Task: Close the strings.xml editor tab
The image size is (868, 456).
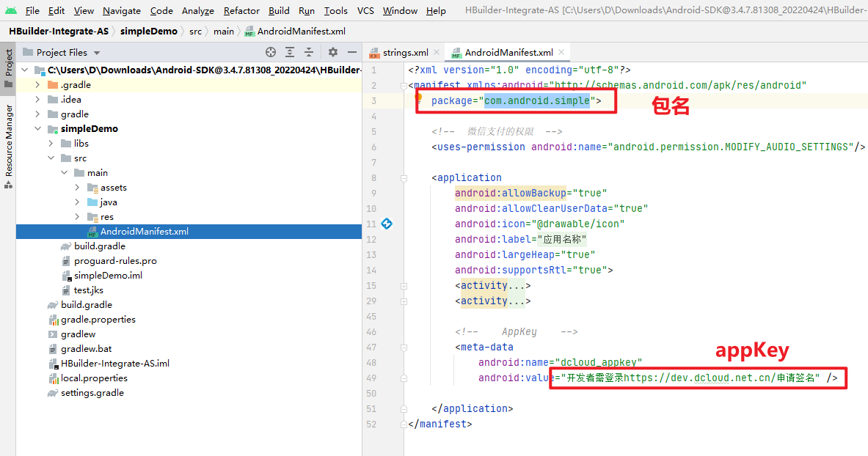Action: [437, 52]
